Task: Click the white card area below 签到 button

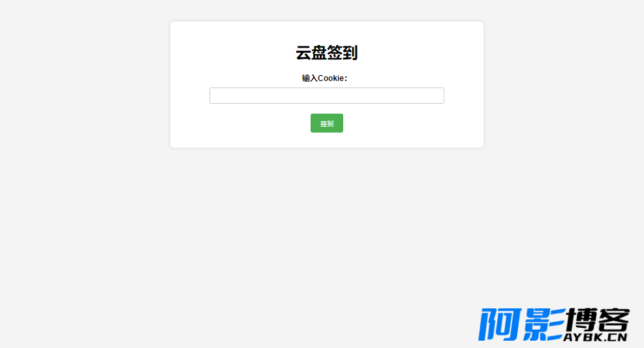Action: pos(326,140)
